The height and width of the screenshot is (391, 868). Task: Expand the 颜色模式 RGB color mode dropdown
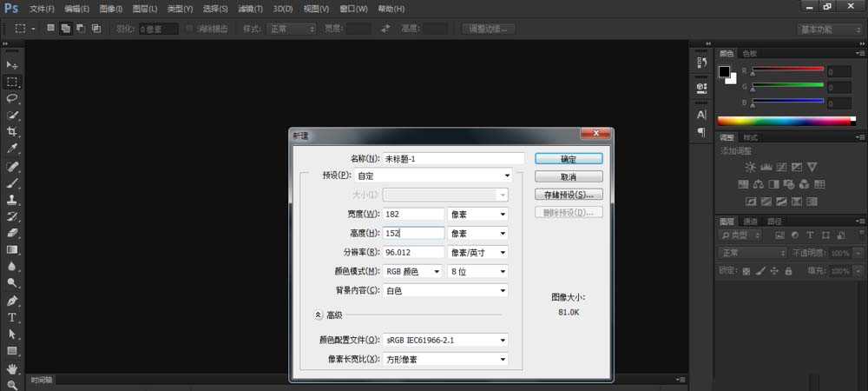[x=413, y=272]
